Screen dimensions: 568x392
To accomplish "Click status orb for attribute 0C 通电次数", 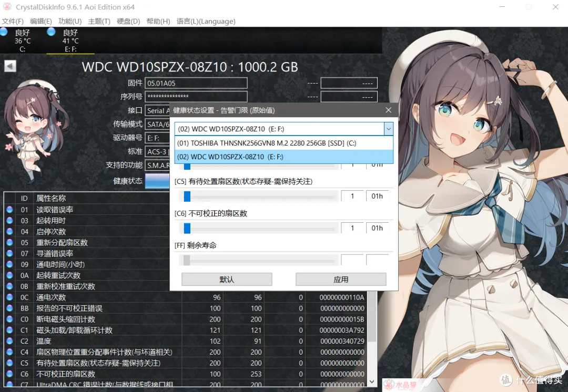I will pyautogui.click(x=10, y=297).
